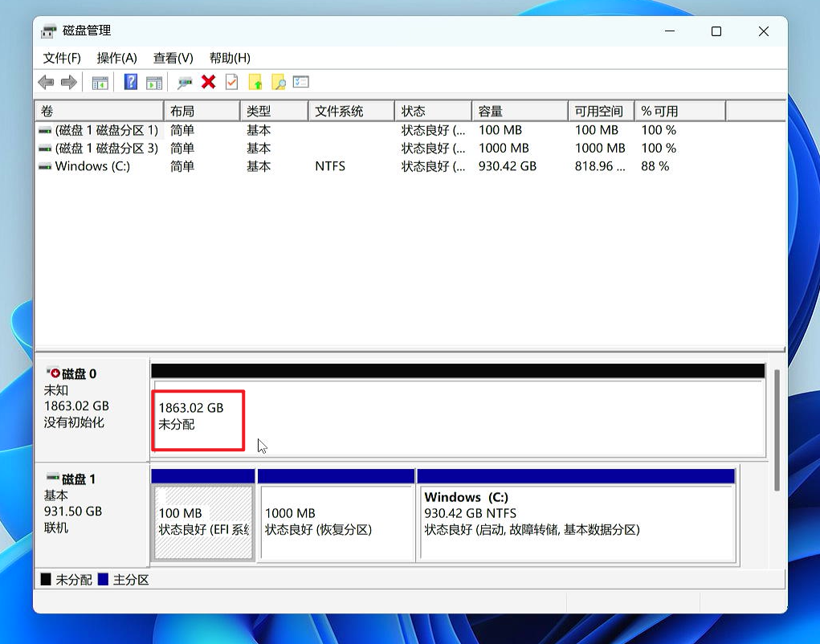Click the blue 主分区 legend swatch

tap(103, 579)
